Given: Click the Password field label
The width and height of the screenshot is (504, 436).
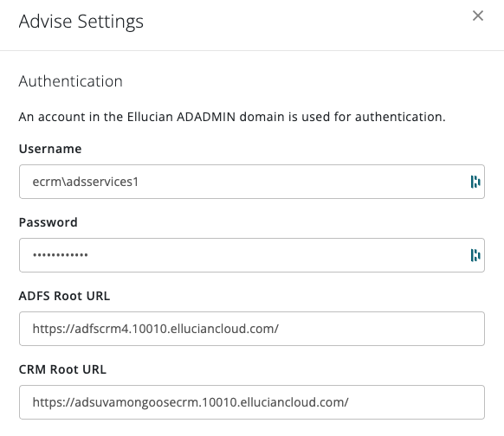Looking at the screenshot, I should point(48,222).
